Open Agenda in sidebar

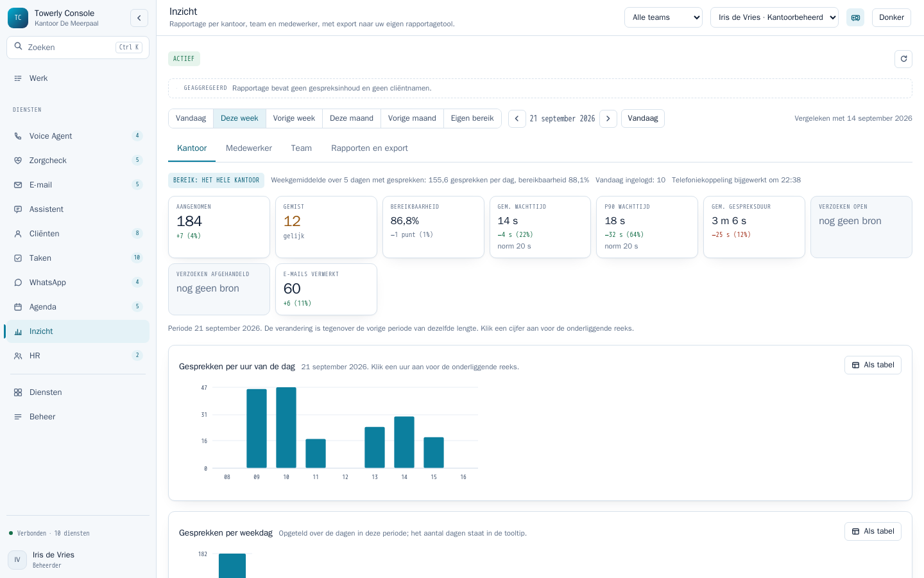coord(78,307)
